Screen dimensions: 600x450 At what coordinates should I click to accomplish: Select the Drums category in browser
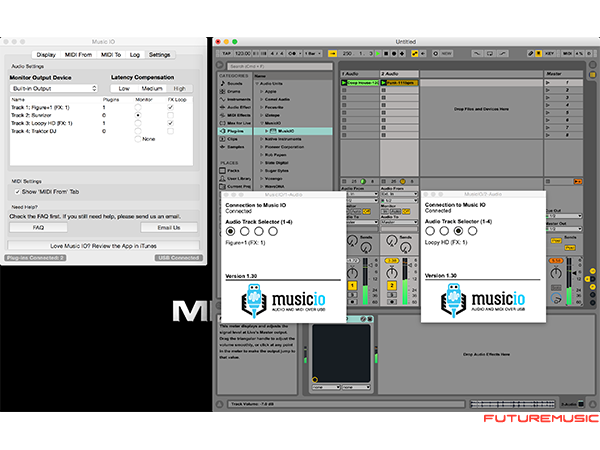[234, 91]
